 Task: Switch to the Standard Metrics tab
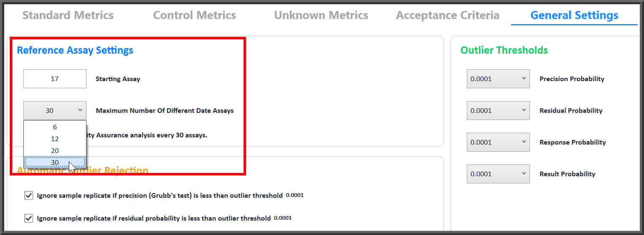click(68, 16)
